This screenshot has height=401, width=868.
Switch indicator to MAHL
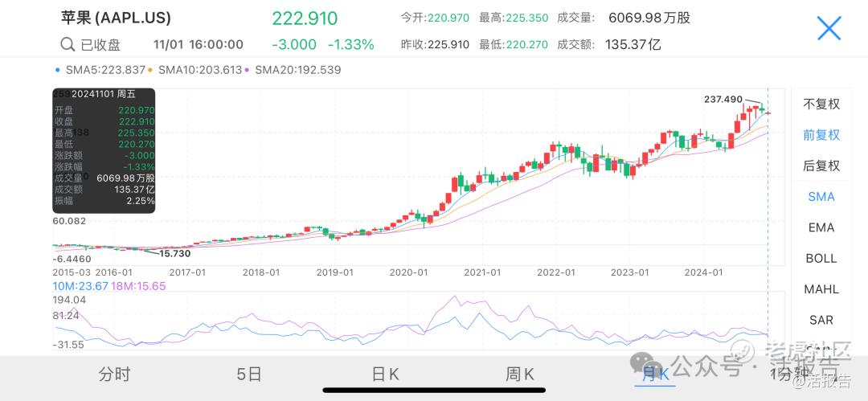pos(821,289)
